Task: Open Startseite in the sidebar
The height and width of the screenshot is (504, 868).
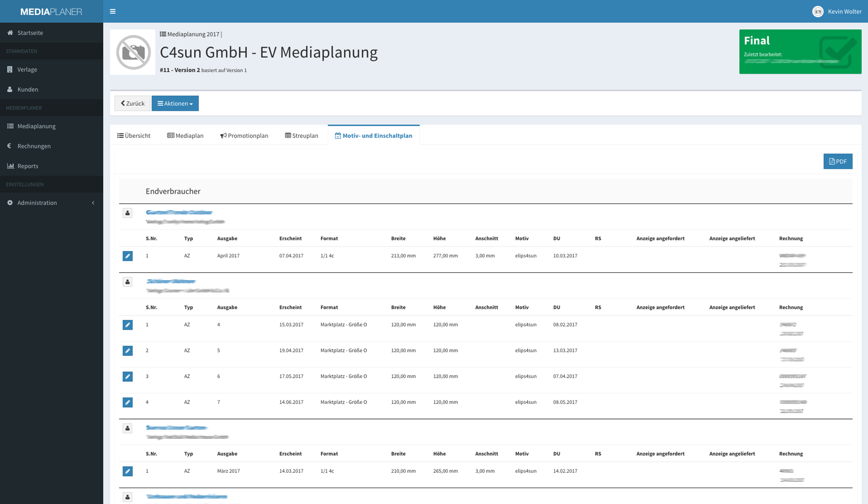Action: coord(52,33)
